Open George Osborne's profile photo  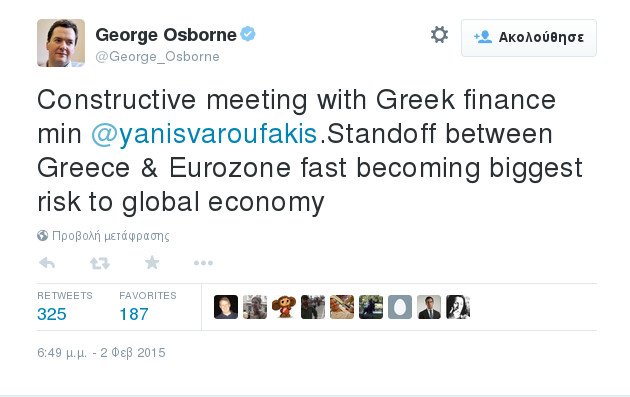click(x=61, y=43)
